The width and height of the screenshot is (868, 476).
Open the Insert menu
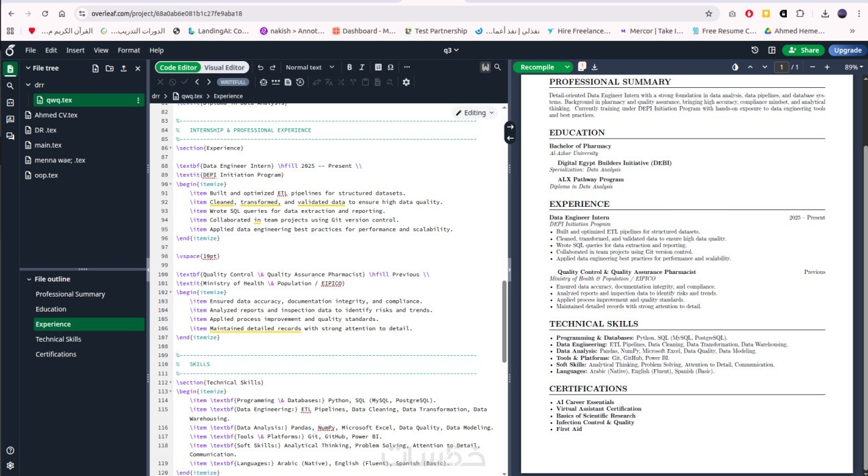click(75, 50)
